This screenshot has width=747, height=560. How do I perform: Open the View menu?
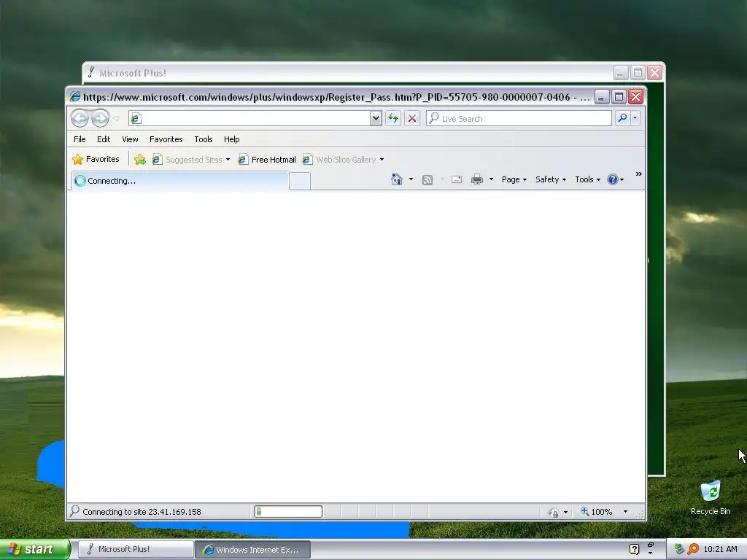click(x=130, y=139)
